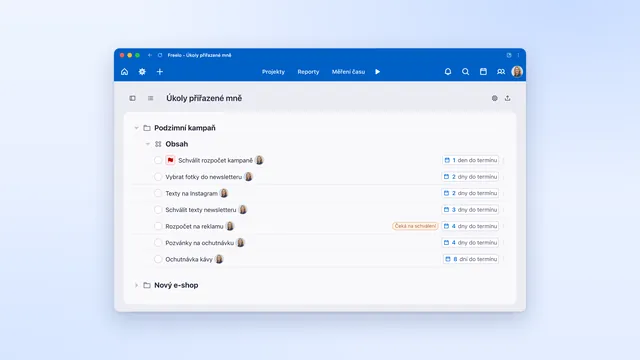Complete Ochutnávka kávy task
This screenshot has height=360, width=640.
pos(158,259)
